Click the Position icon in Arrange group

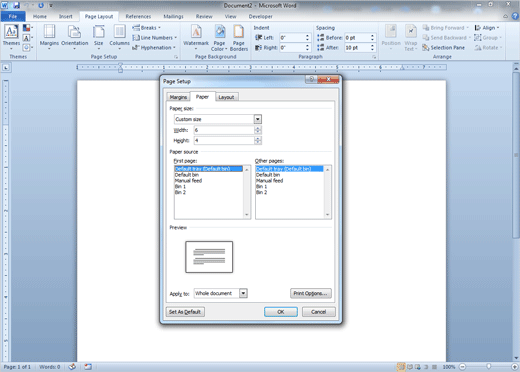[x=391, y=32]
